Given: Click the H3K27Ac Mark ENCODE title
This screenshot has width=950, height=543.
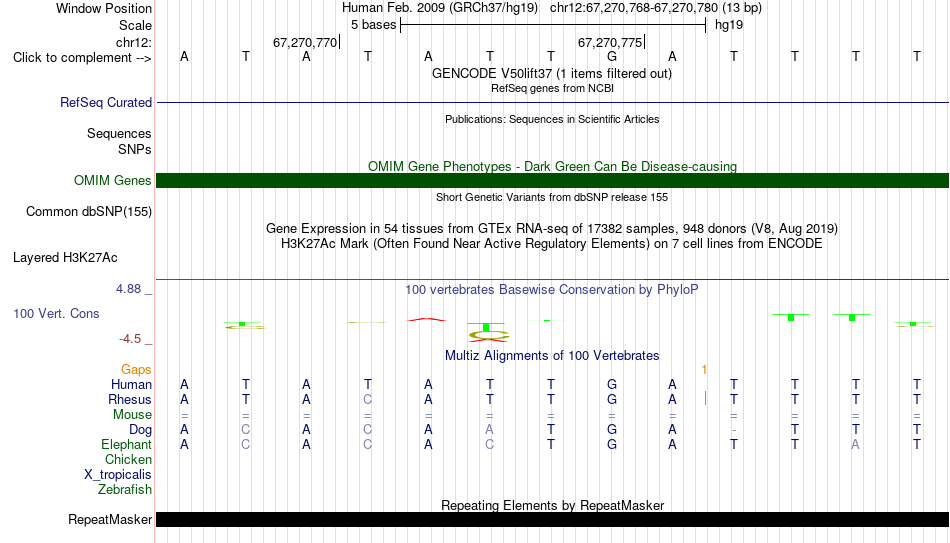Looking at the screenshot, I should pyautogui.click(x=552, y=244).
